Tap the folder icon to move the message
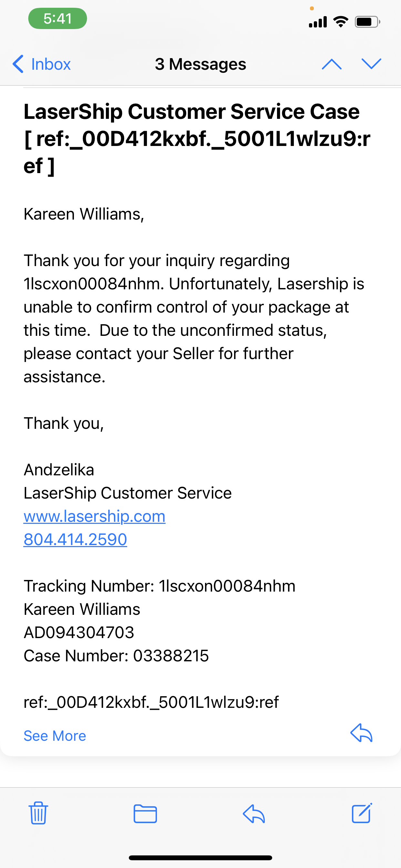The image size is (401, 868). pos(146,814)
